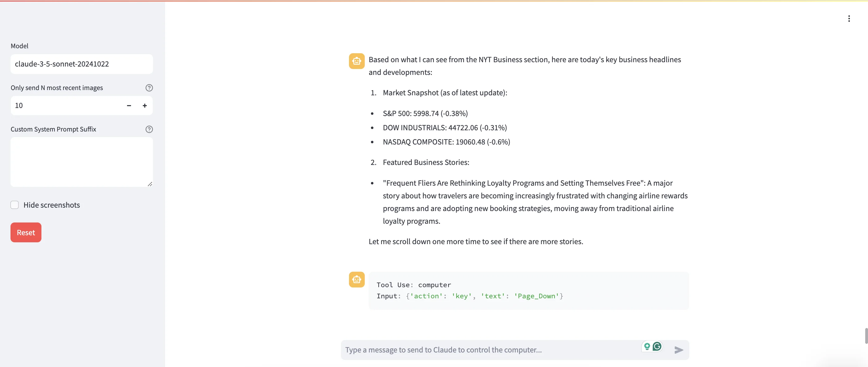Focus the Custom System Prompt Suffix textarea
The height and width of the screenshot is (367, 868).
(x=82, y=162)
